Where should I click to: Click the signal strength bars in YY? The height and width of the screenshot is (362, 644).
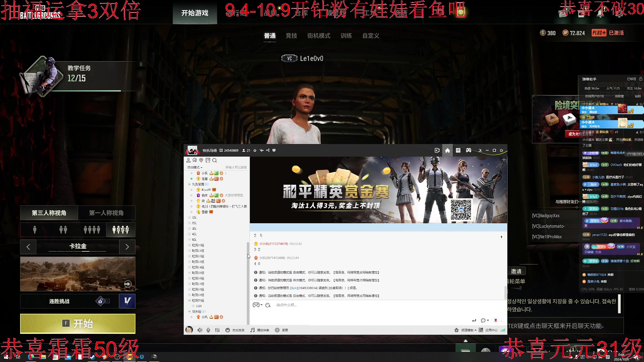tap(503, 330)
